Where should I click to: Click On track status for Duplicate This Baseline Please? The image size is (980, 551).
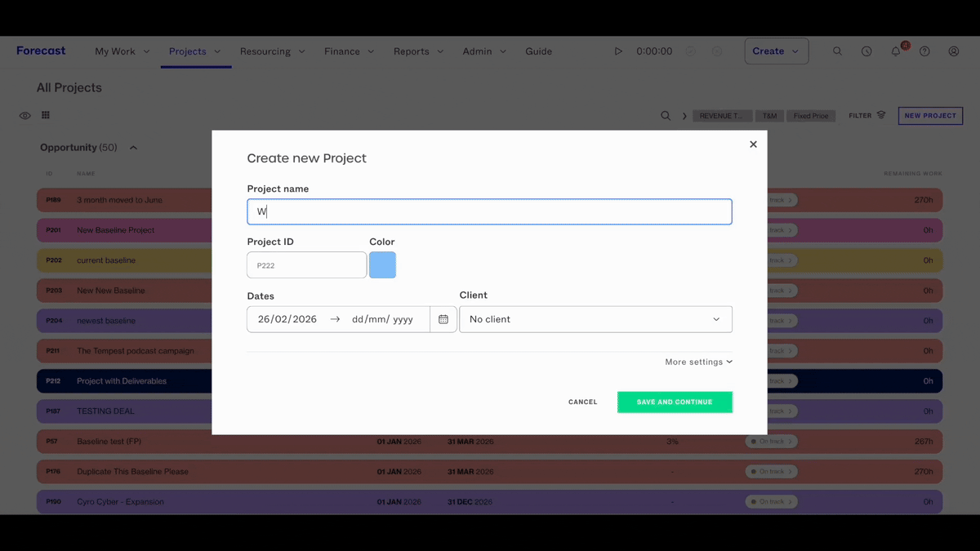771,472
